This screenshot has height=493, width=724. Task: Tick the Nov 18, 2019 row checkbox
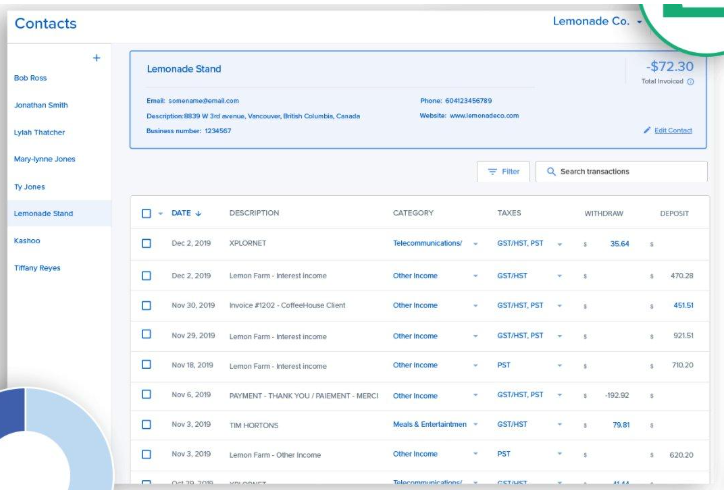pos(146,365)
